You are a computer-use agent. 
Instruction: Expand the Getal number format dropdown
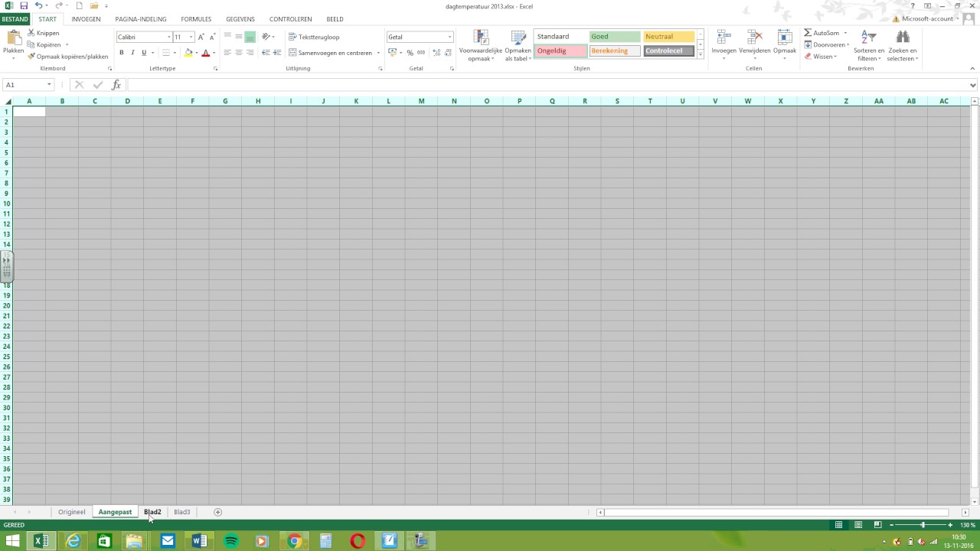[449, 37]
